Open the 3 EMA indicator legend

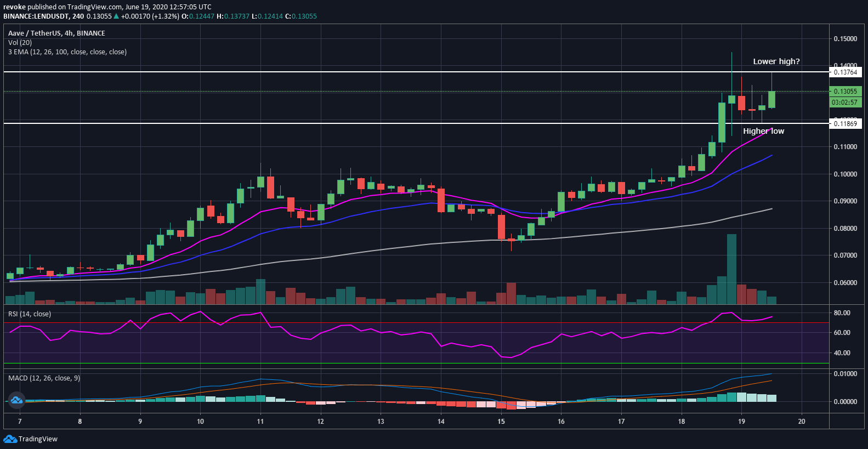[67, 52]
